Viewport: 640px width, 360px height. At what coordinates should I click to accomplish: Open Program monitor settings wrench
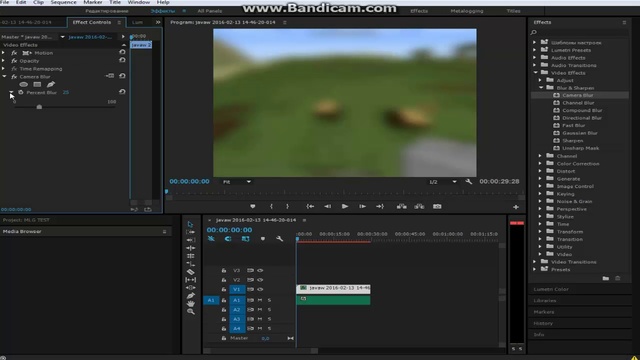point(469,182)
